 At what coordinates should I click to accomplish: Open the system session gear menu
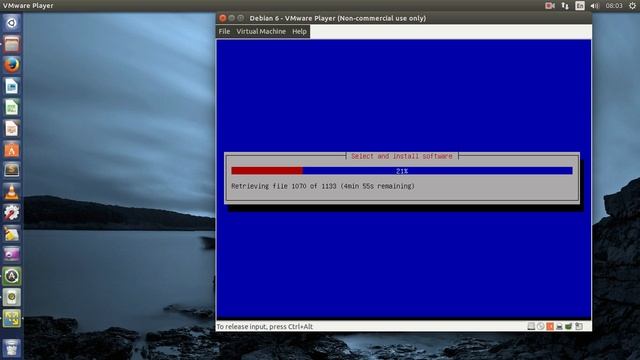pyautogui.click(x=632, y=6)
